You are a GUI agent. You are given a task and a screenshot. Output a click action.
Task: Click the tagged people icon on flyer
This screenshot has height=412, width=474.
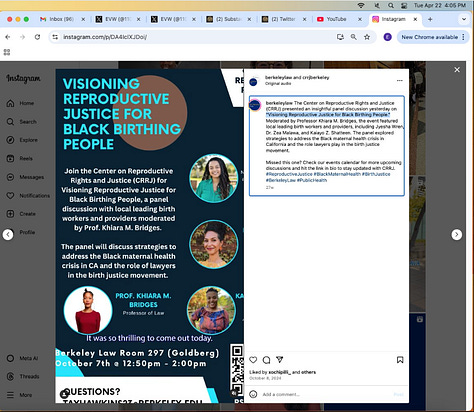[64, 394]
